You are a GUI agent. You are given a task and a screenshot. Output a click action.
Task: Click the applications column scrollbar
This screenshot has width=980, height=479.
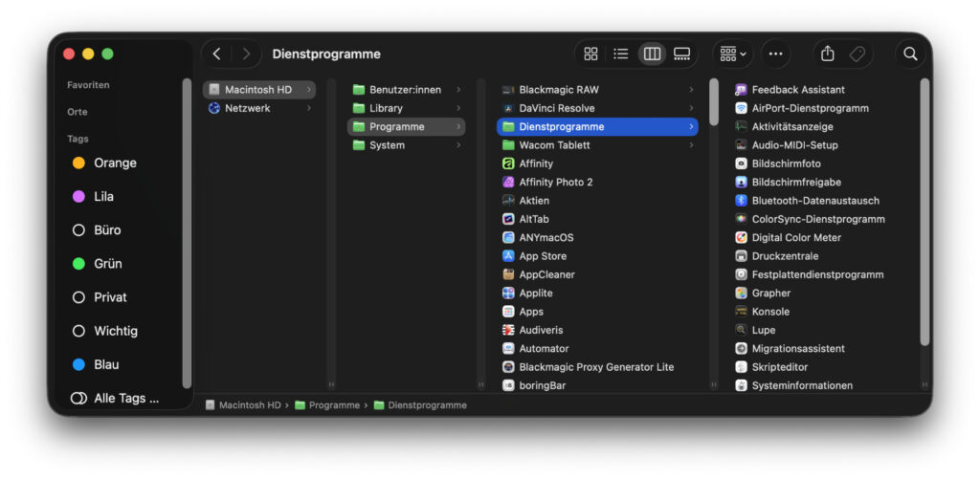[x=714, y=101]
